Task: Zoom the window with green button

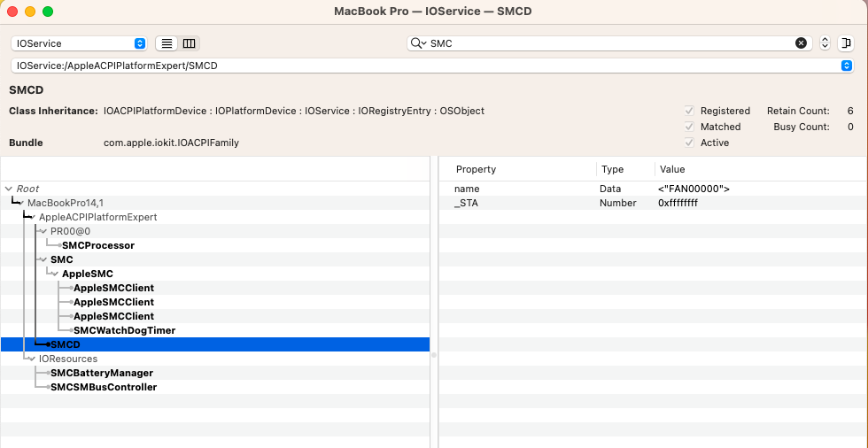Action: [x=48, y=11]
